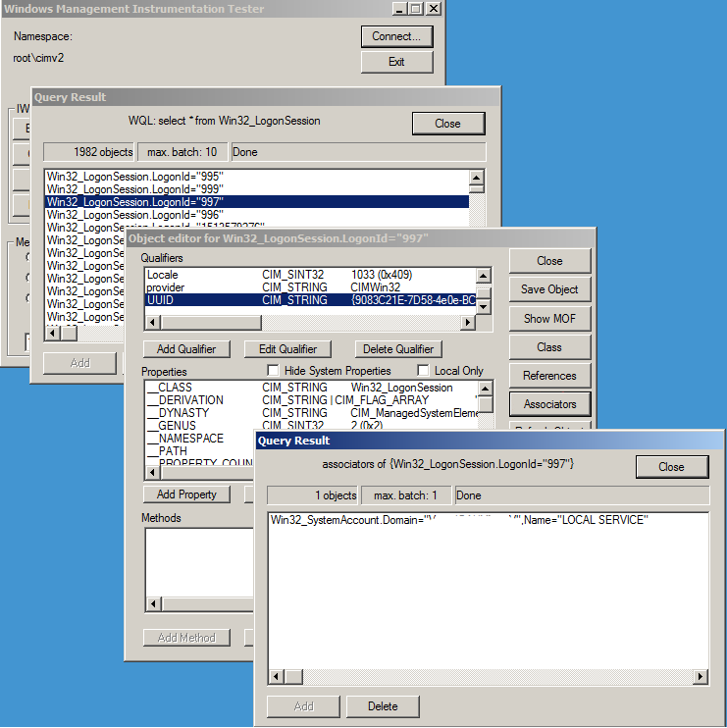Click Properties horizontal scroll left arrow
This screenshot has width=727, height=728.
153,473
